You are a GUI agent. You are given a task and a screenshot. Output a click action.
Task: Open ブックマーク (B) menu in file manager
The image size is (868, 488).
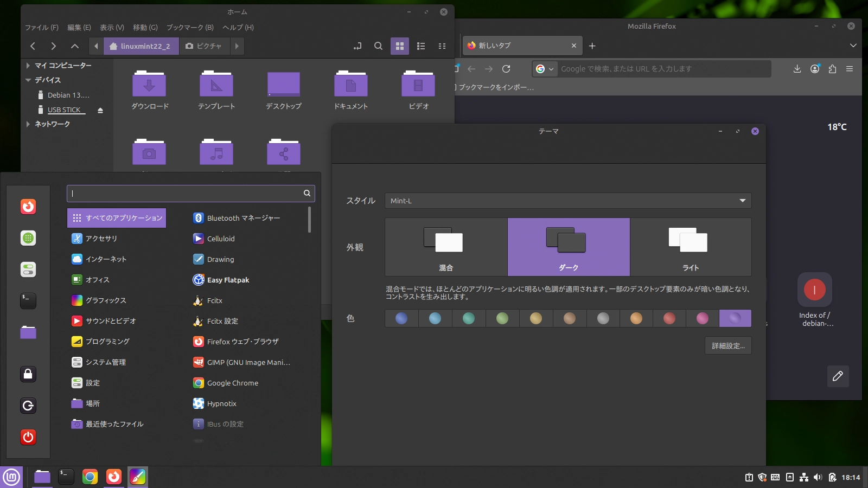(190, 28)
